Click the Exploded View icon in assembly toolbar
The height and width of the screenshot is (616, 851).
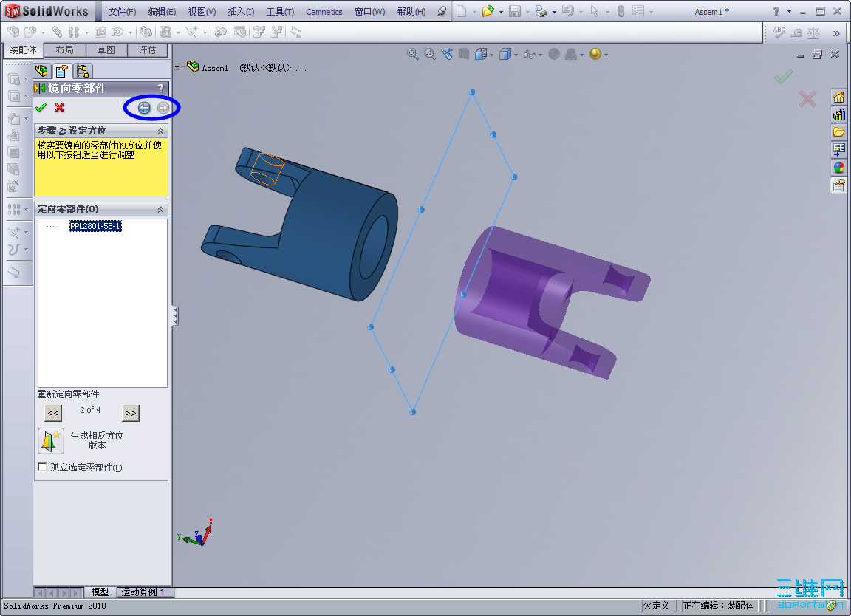(259, 32)
